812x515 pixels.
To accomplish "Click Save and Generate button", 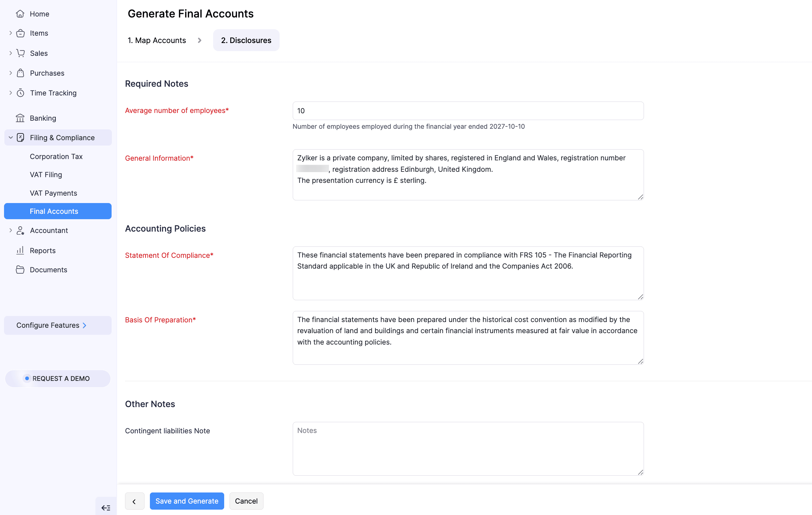I will click(187, 501).
